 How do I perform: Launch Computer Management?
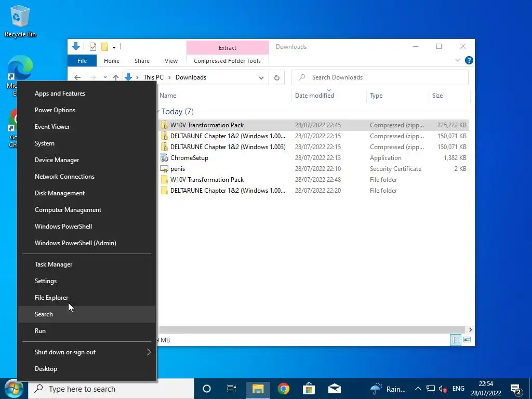pos(87,210)
